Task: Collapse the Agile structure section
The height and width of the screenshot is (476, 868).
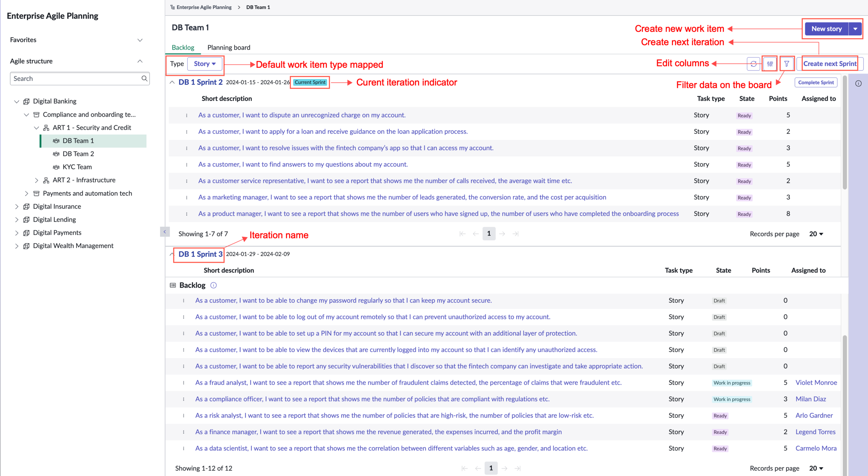Action: coord(140,61)
